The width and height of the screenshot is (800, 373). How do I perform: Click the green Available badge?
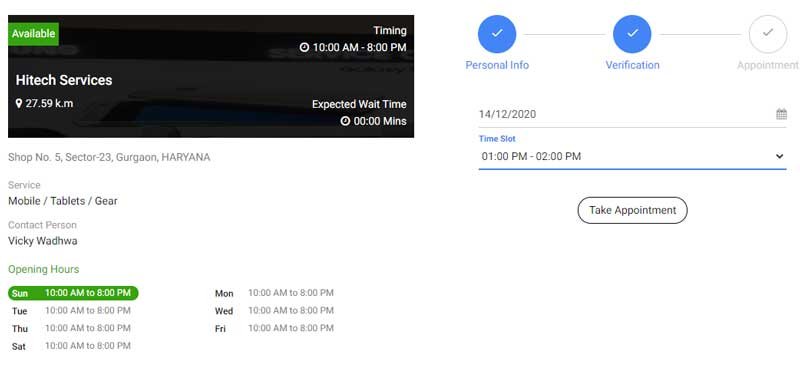(x=33, y=34)
